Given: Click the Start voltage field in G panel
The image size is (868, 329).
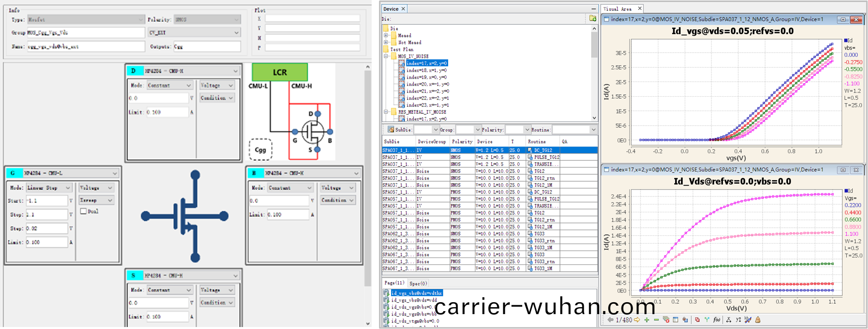Looking at the screenshot, I should 46,201.
